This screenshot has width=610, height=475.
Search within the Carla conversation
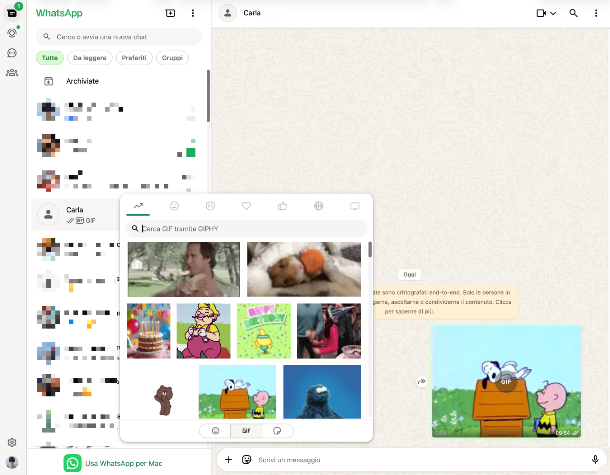click(573, 13)
